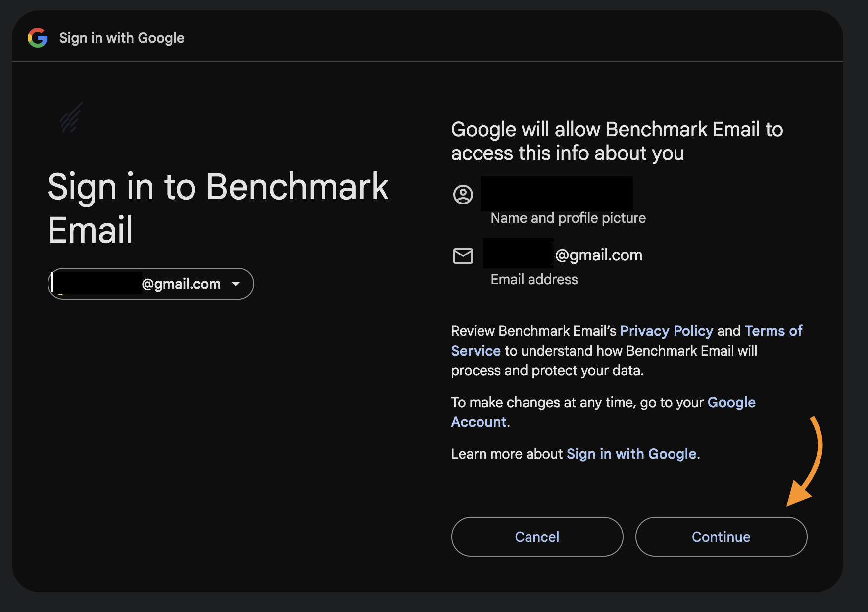Screen dimensions: 868x612
Task: Cancel the sign-in request
Action: click(537, 537)
